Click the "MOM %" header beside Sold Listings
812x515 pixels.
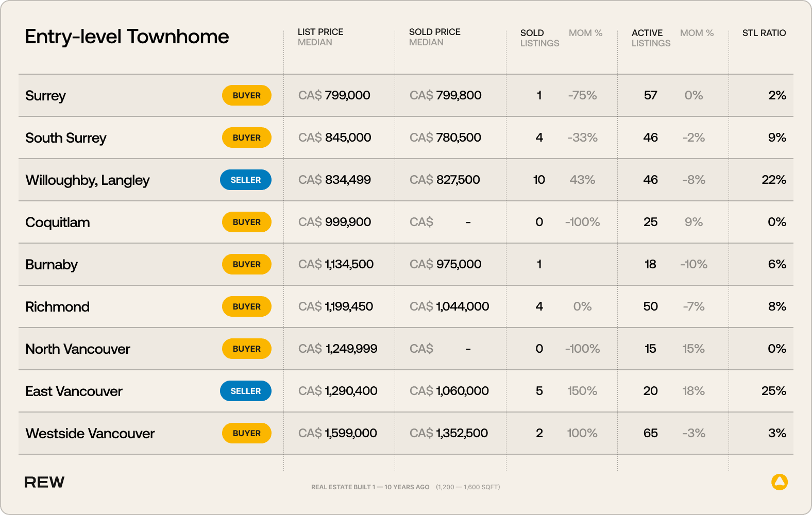click(x=586, y=33)
